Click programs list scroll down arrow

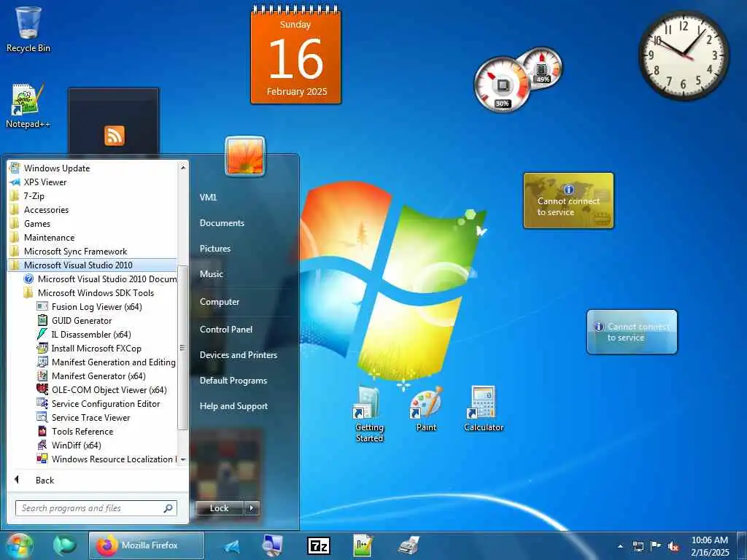(x=183, y=459)
